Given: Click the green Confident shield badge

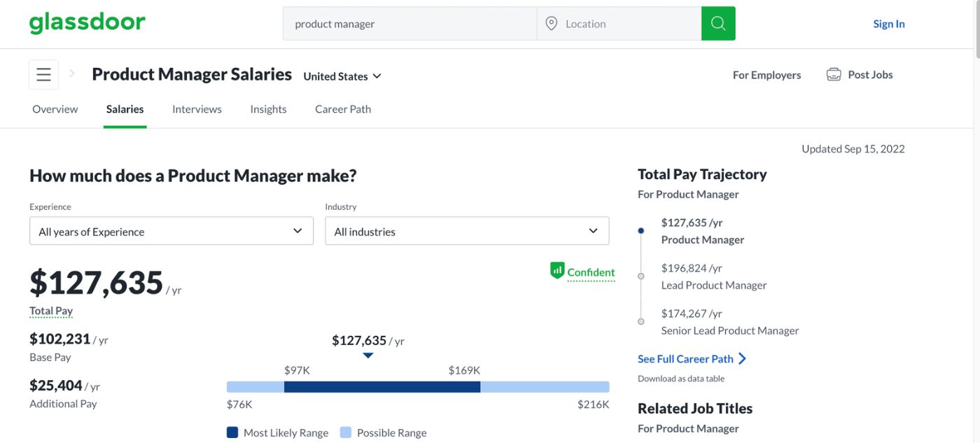Looking at the screenshot, I should pyautogui.click(x=556, y=269).
